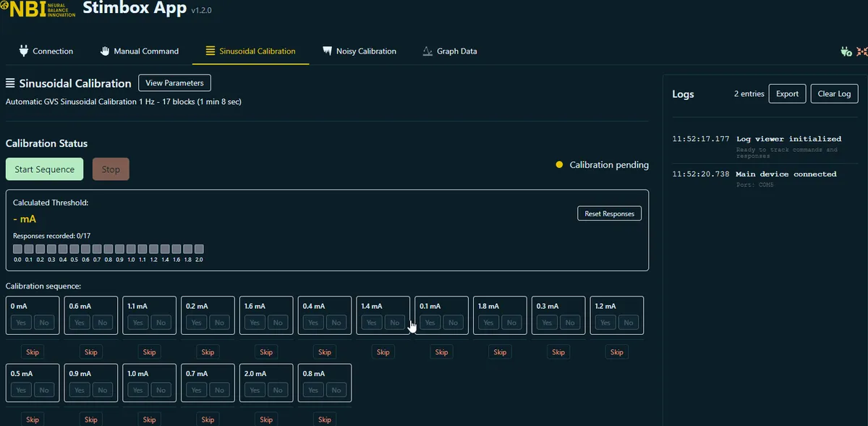This screenshot has height=426, width=868.
Task: Click the 1.0 response indicator square
Action: (x=131, y=249)
